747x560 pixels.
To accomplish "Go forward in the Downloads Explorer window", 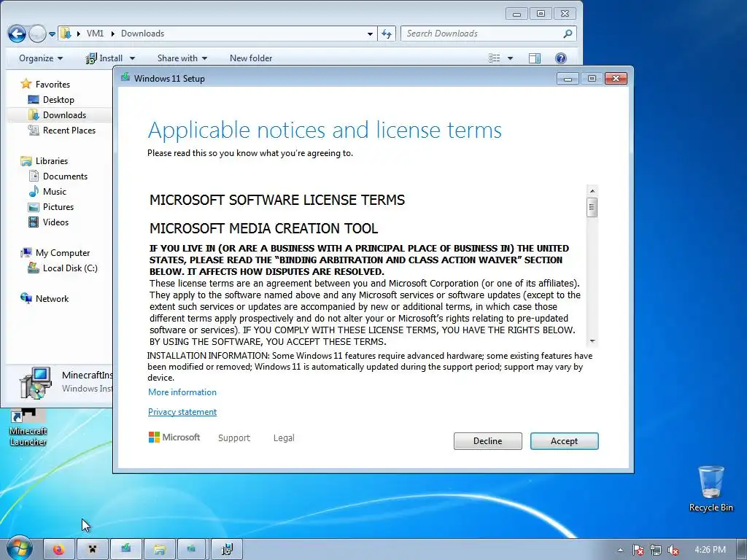I will [37, 34].
